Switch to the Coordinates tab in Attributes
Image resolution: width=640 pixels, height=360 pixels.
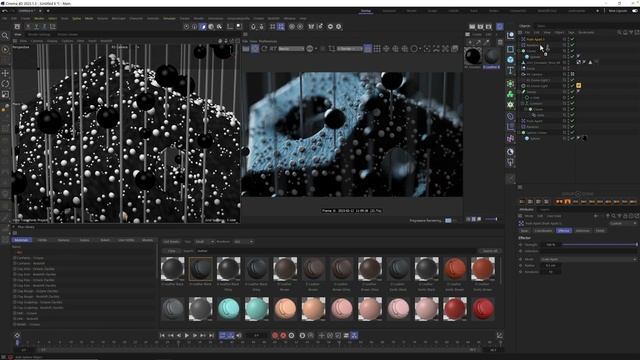point(543,231)
